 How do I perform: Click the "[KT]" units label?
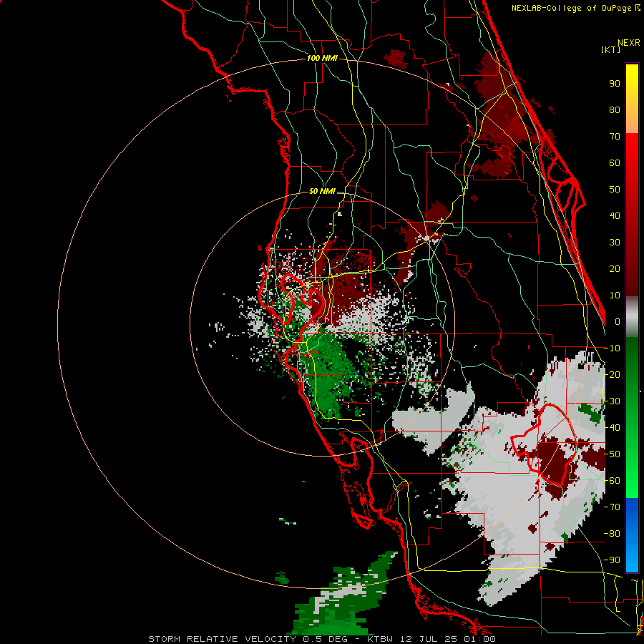(x=611, y=49)
